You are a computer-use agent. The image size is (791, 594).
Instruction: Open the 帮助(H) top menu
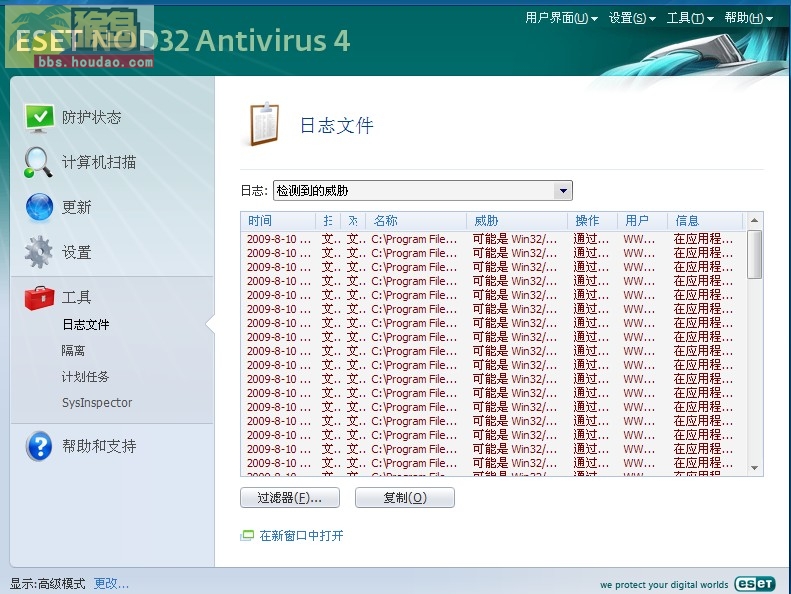[748, 18]
